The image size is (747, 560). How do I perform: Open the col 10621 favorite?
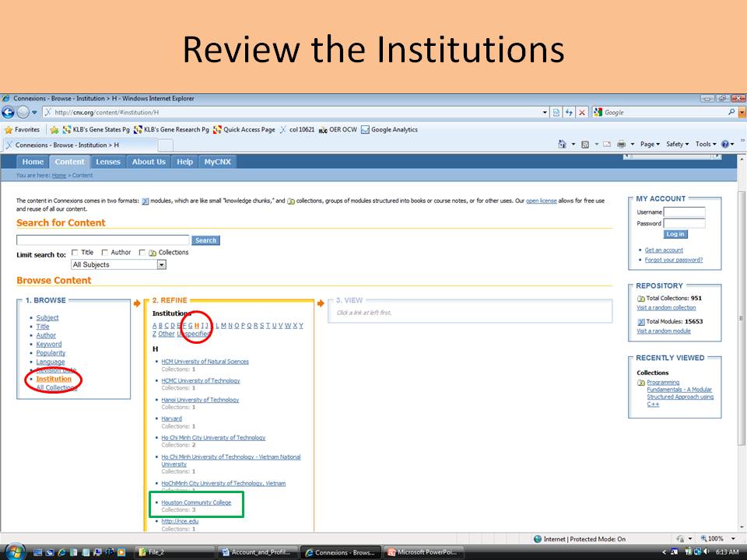tap(297, 130)
